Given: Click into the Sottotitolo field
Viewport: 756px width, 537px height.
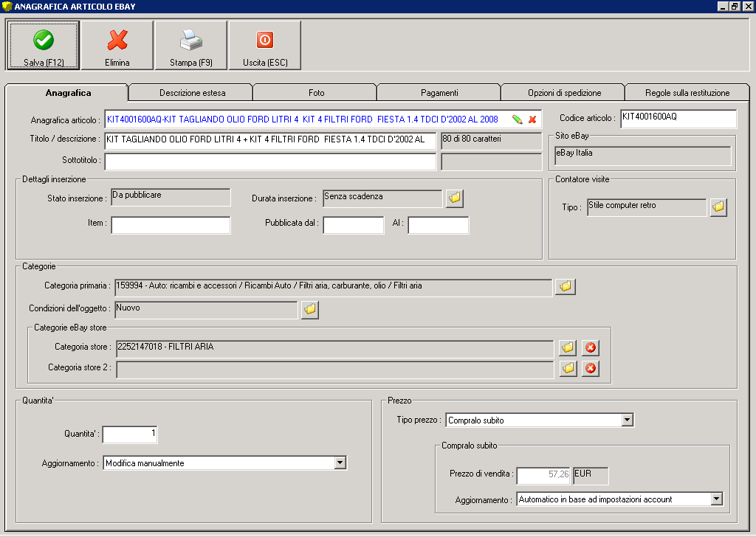Looking at the screenshot, I should point(270,162).
